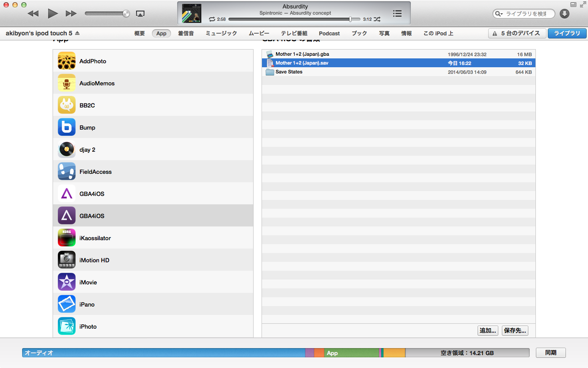Open the ミュージック tab

(221, 33)
